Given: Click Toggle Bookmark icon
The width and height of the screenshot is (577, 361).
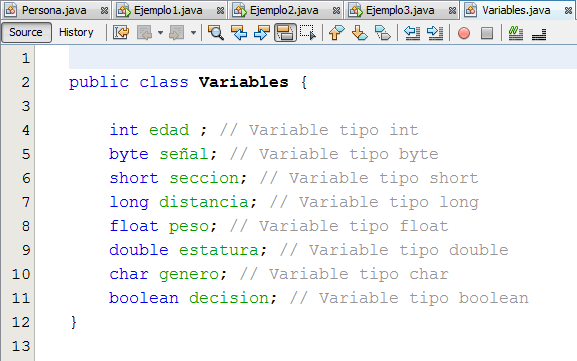Looking at the screenshot, I should [x=383, y=33].
